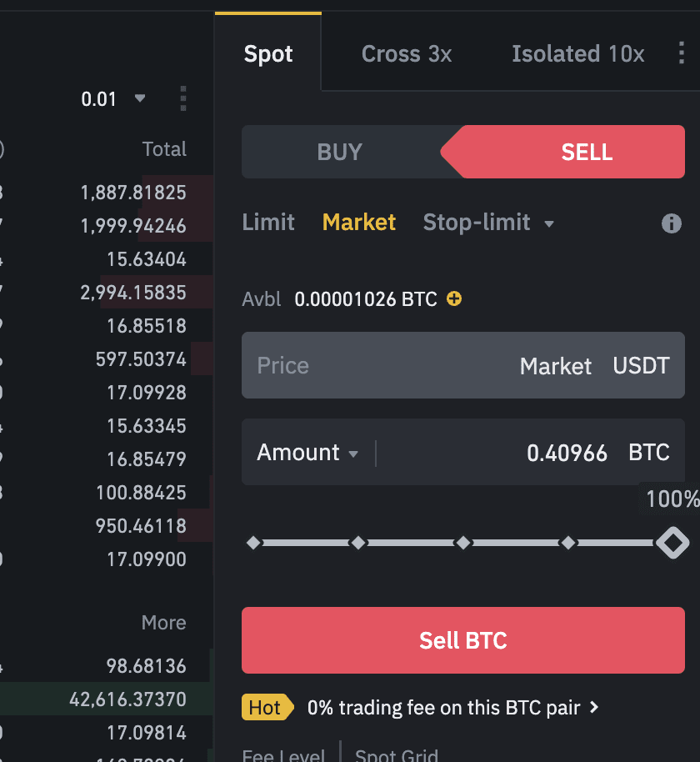Open the Amount unit dropdown
The height and width of the screenshot is (762, 700).
353,454
